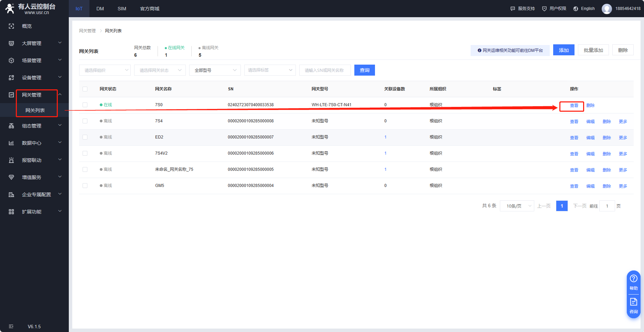Switch to the DM top tab
The image size is (644, 332).
click(100, 9)
